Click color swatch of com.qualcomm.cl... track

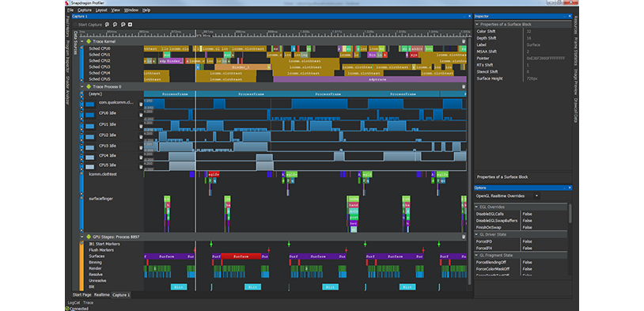[x=90, y=104]
